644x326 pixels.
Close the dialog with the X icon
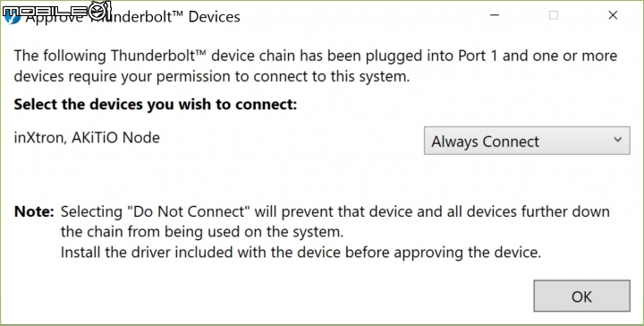613,15
